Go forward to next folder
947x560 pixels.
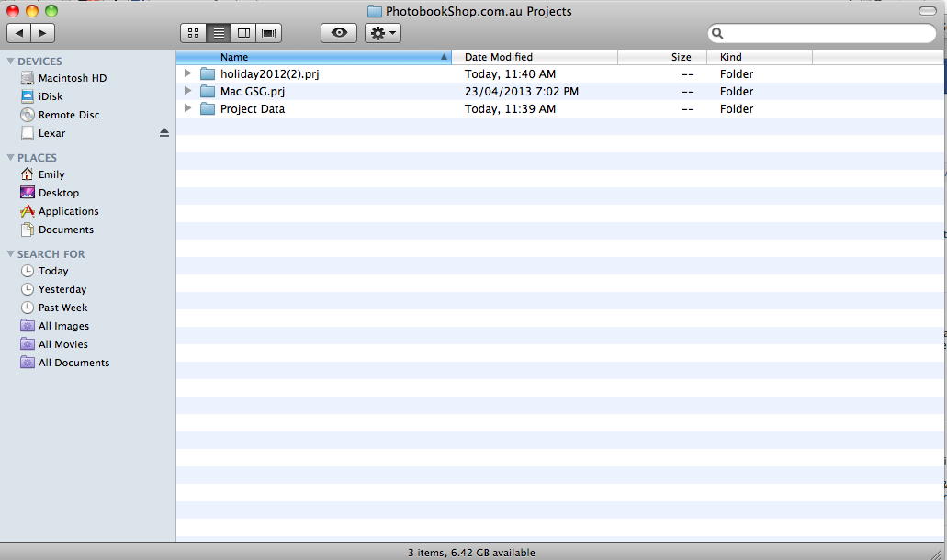(x=42, y=33)
